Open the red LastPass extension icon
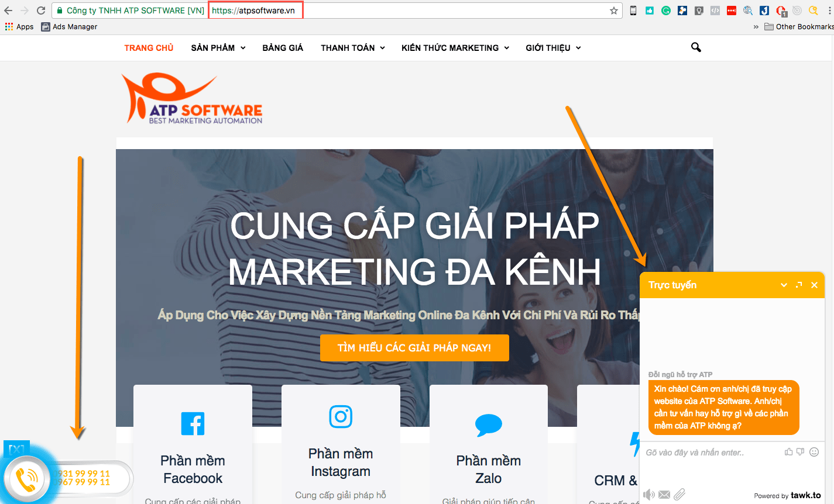 [x=732, y=11]
